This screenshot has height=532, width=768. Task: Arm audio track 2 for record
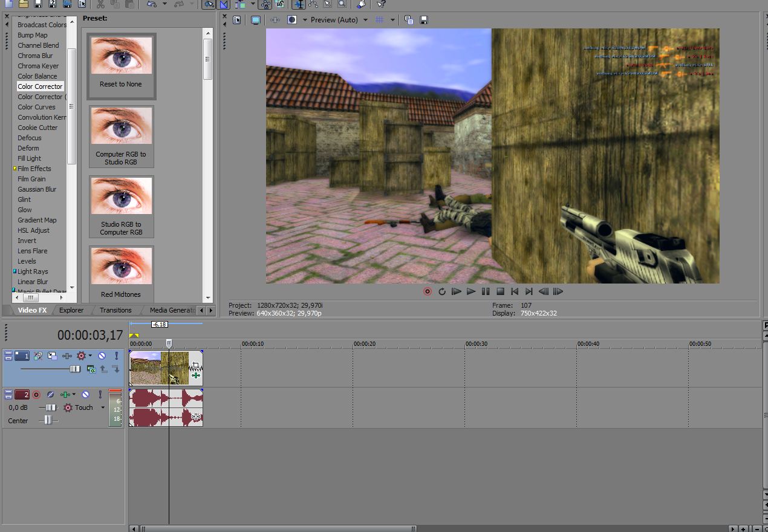(x=36, y=395)
